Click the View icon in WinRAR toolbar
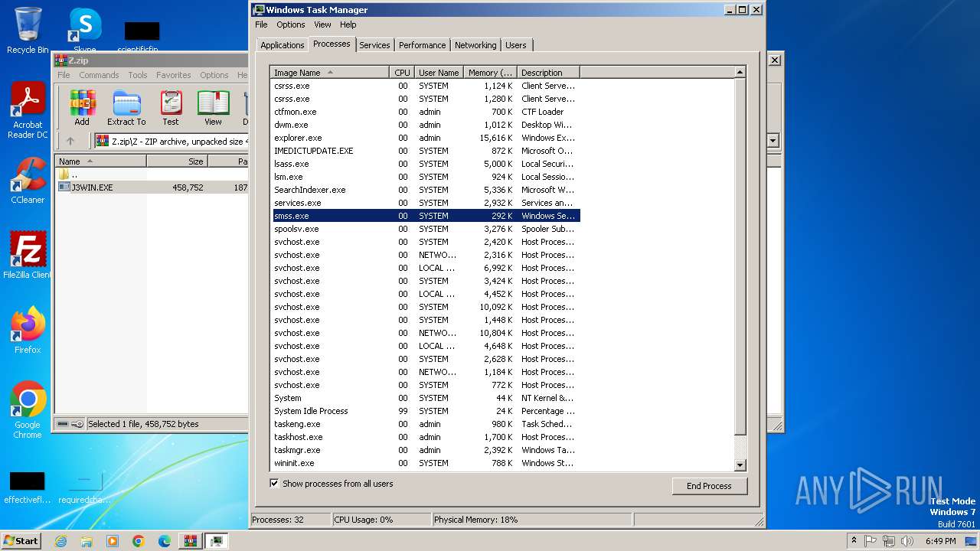The image size is (980, 551). [x=213, y=108]
